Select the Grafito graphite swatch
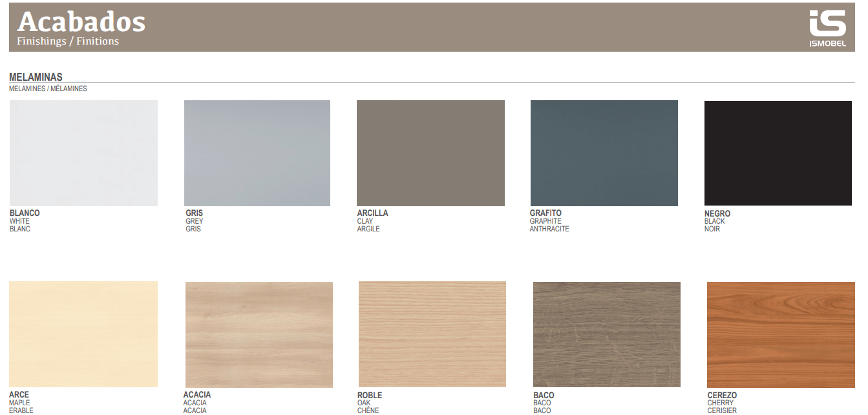 coord(604,153)
